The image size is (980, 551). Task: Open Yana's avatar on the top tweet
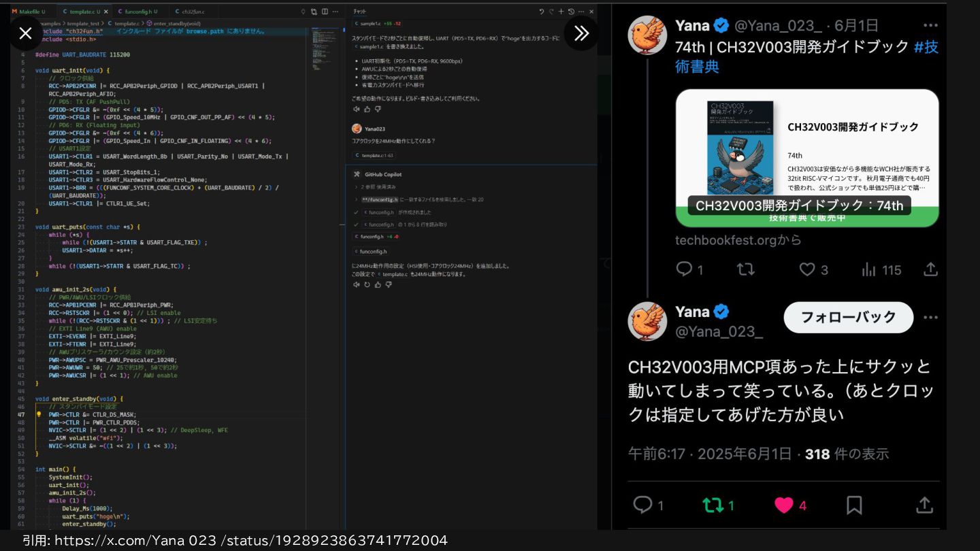coord(647,35)
